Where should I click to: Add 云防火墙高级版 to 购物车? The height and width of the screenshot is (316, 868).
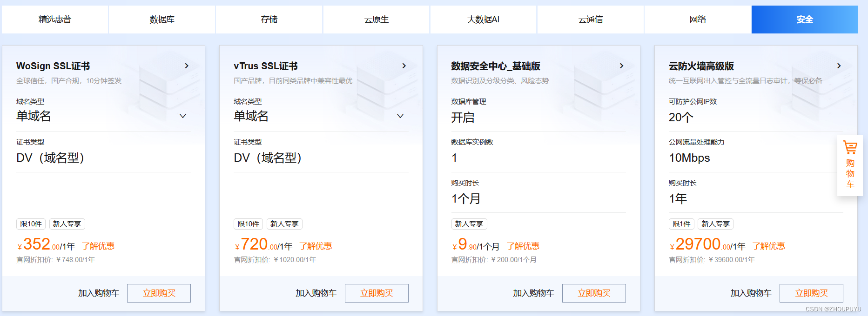coord(751,293)
